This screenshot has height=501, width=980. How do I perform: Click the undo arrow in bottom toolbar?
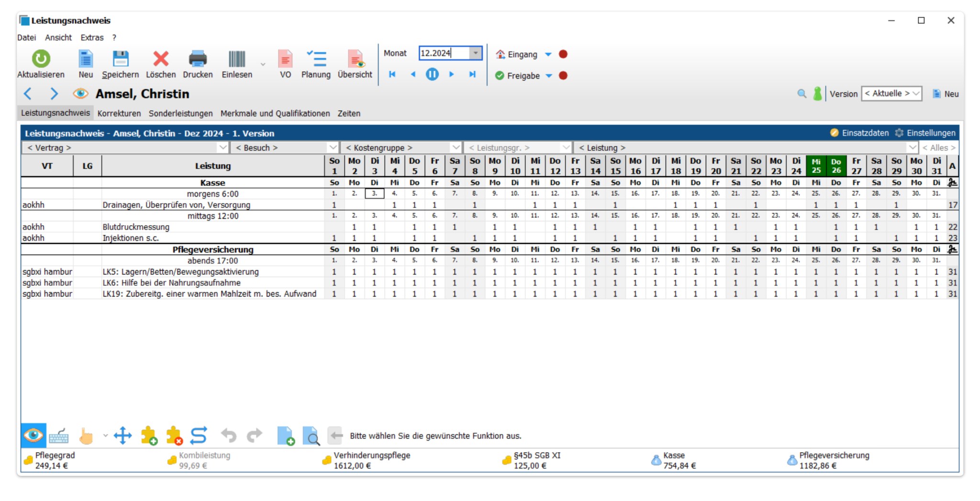click(x=229, y=436)
